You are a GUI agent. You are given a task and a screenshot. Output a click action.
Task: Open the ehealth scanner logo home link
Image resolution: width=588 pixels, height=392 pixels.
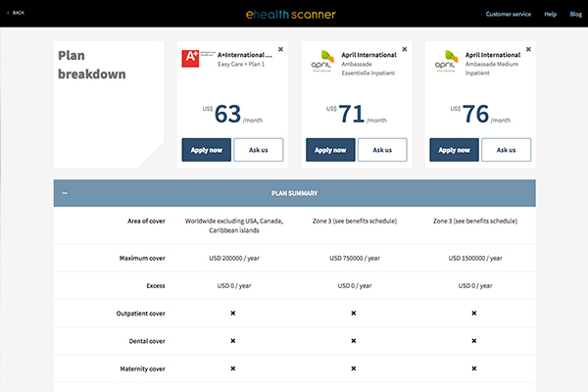[x=291, y=15]
